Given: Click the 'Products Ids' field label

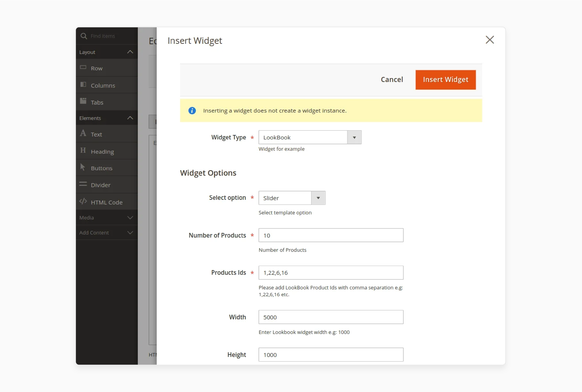Looking at the screenshot, I should click(229, 273).
